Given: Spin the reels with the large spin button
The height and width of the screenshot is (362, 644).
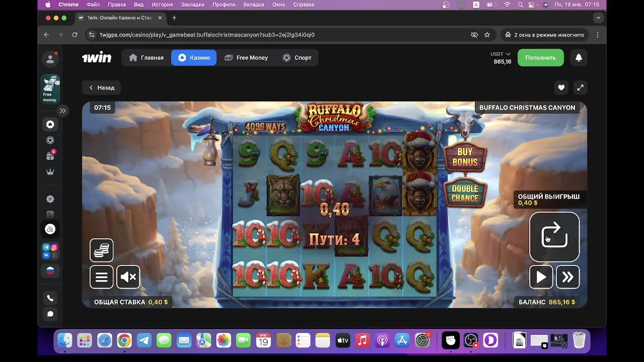Looking at the screenshot, I should pos(554,237).
